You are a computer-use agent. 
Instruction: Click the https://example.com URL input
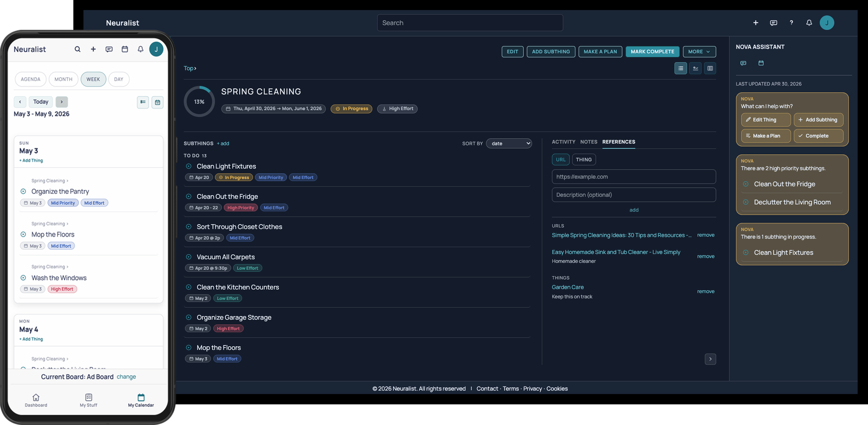point(634,177)
